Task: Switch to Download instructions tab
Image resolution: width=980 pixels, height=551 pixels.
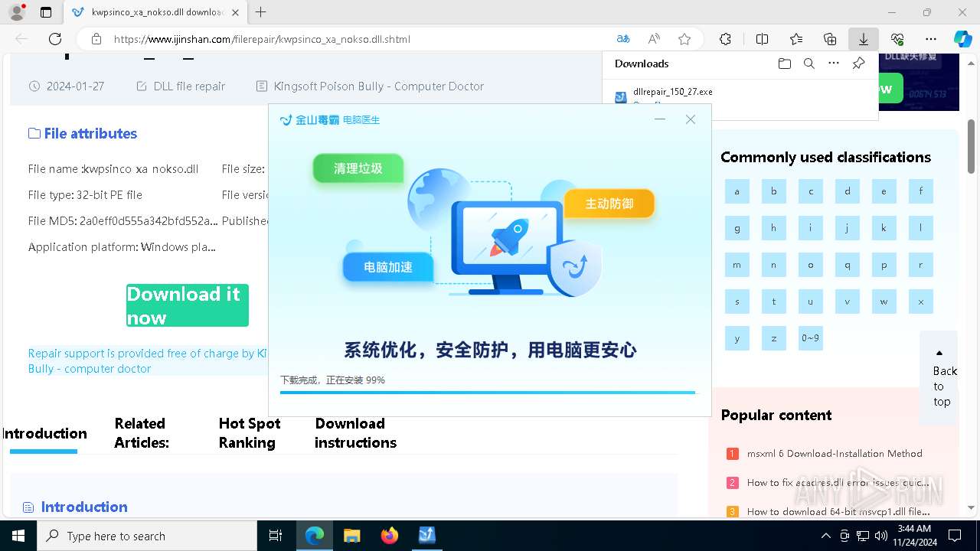Action: (355, 433)
